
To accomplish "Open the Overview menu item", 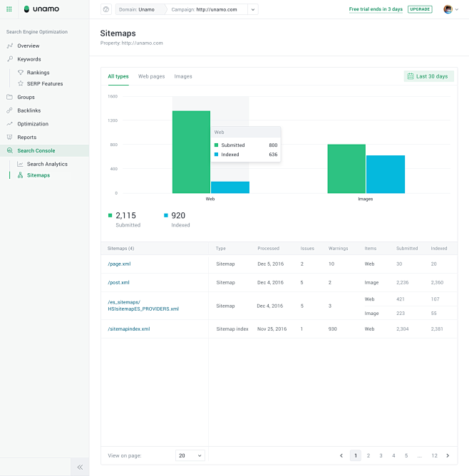I will pos(29,46).
